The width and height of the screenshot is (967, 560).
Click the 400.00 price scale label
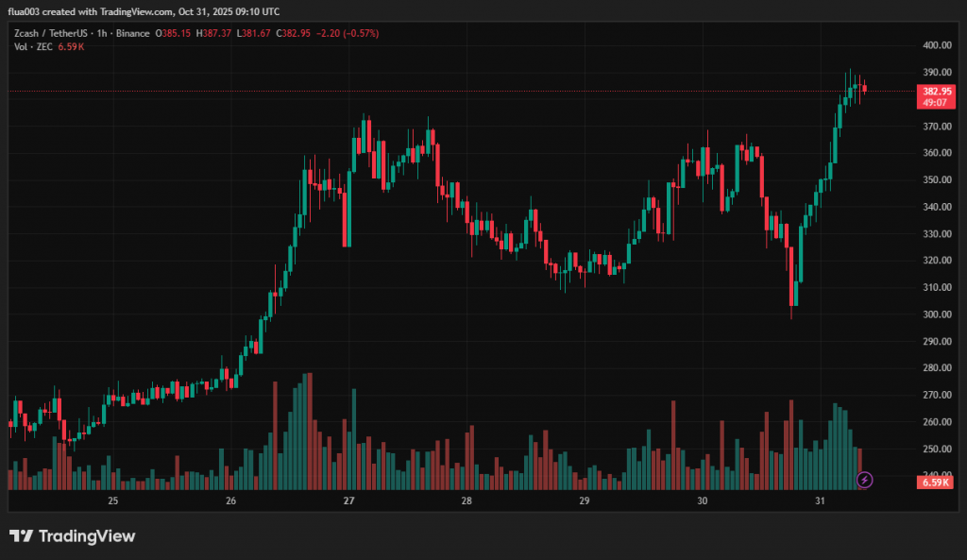(x=937, y=45)
